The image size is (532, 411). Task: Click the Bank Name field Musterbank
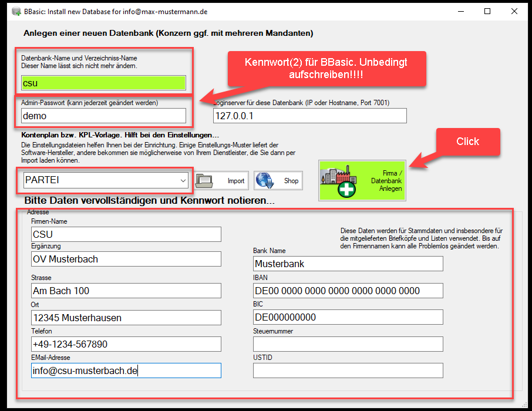point(348,264)
